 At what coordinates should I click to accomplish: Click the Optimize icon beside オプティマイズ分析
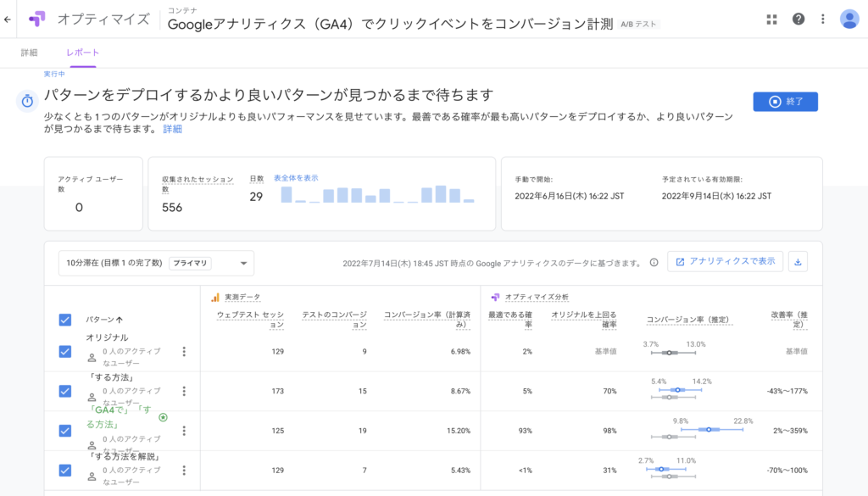tap(495, 298)
